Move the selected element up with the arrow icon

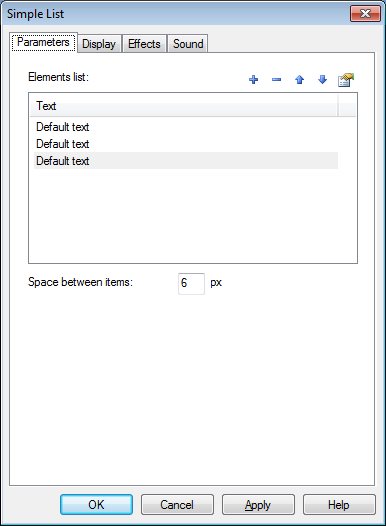click(299, 80)
